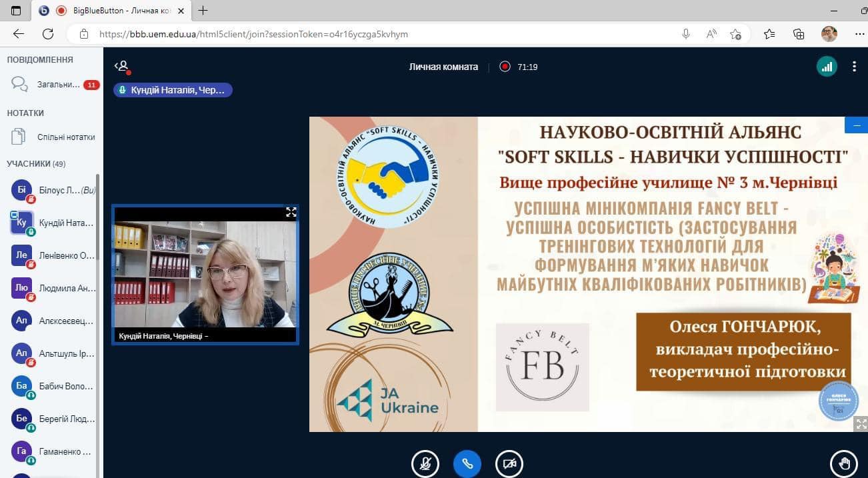Click the 11 unread messages badge
868x478 pixels.
pyautogui.click(x=91, y=85)
